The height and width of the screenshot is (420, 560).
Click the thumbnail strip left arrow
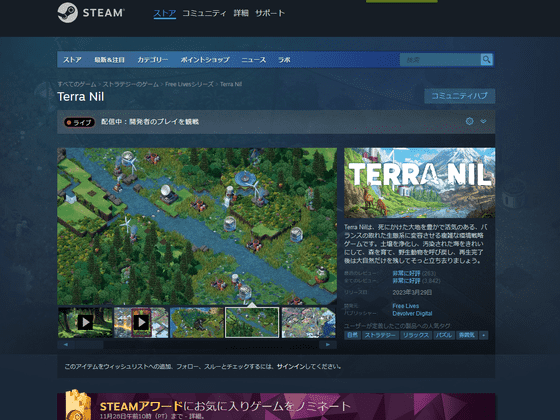[66, 345]
